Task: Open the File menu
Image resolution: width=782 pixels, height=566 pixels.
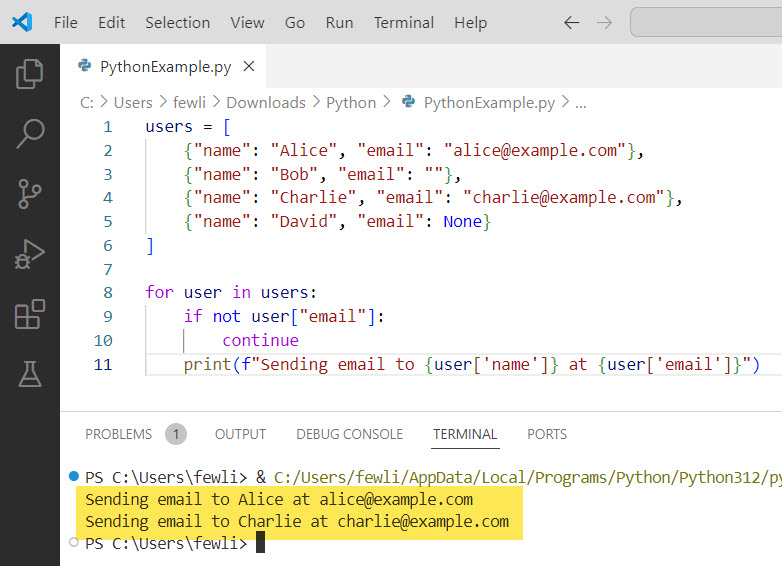Action: [x=65, y=22]
